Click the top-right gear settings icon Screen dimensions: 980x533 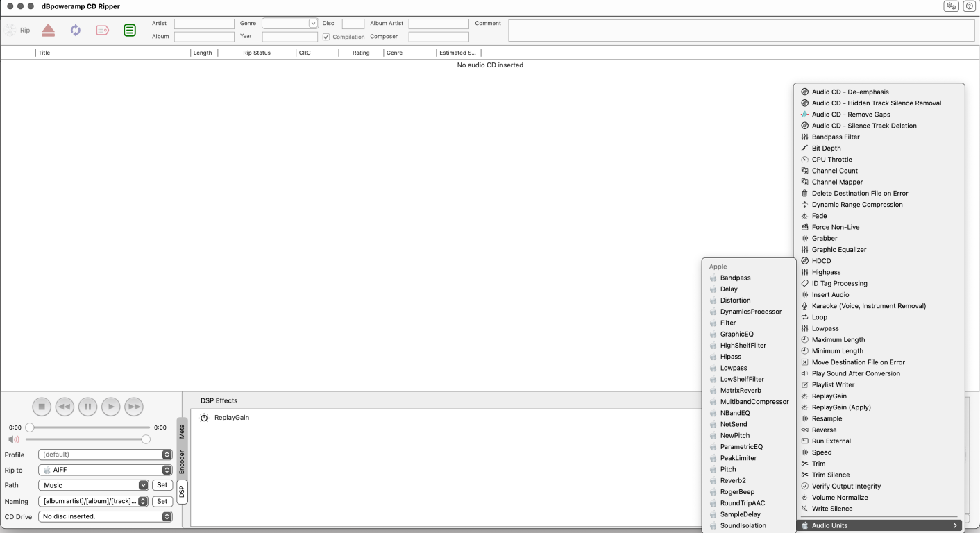pos(951,6)
